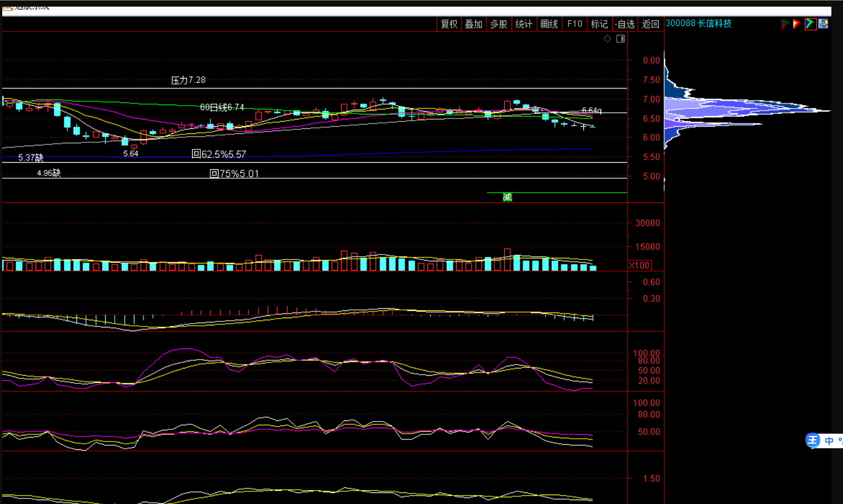
Task: Open the blue window panel icon
Action: coord(824,24)
